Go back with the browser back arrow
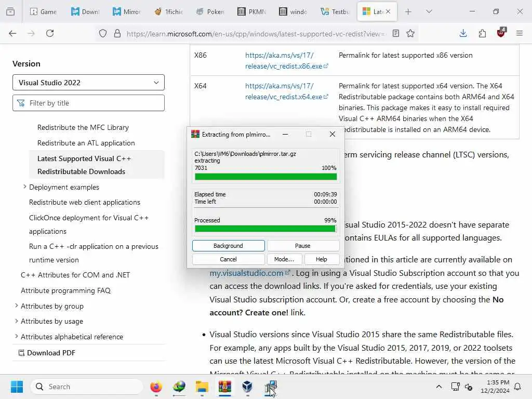Viewport: 532px width, 399px height. pyautogui.click(x=12, y=33)
